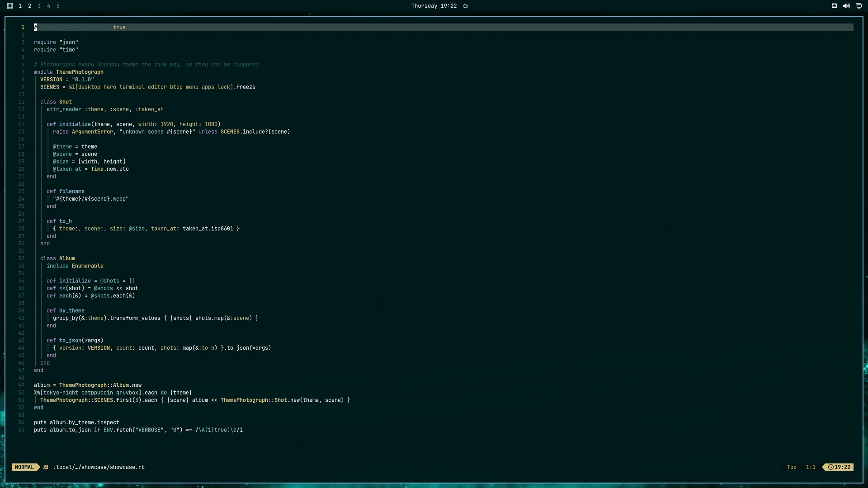The width and height of the screenshot is (868, 488).
Task: Click line number 49 in the gutter
Action: click(x=21, y=385)
